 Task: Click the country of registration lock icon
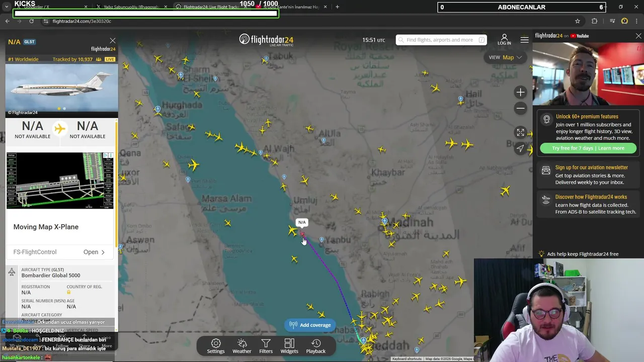click(x=69, y=292)
